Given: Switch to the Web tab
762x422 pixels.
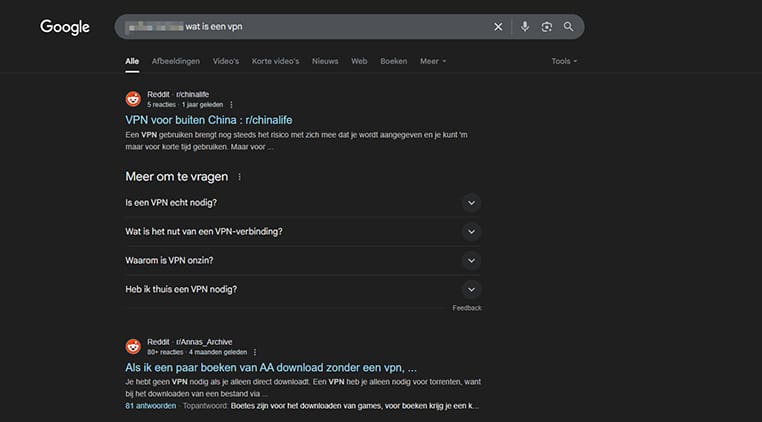Looking at the screenshot, I should (359, 61).
